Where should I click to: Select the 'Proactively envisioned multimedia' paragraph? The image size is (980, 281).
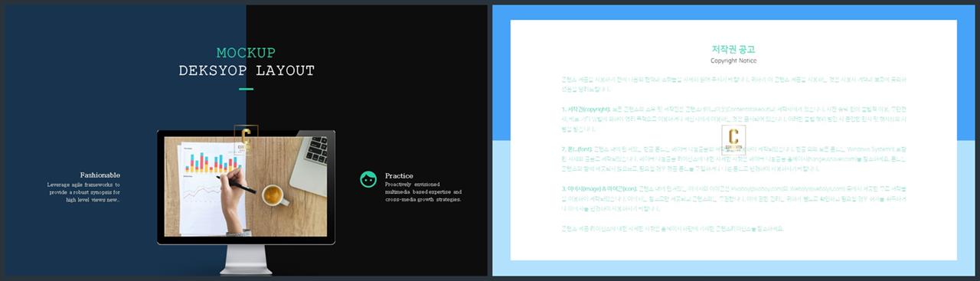tap(423, 192)
